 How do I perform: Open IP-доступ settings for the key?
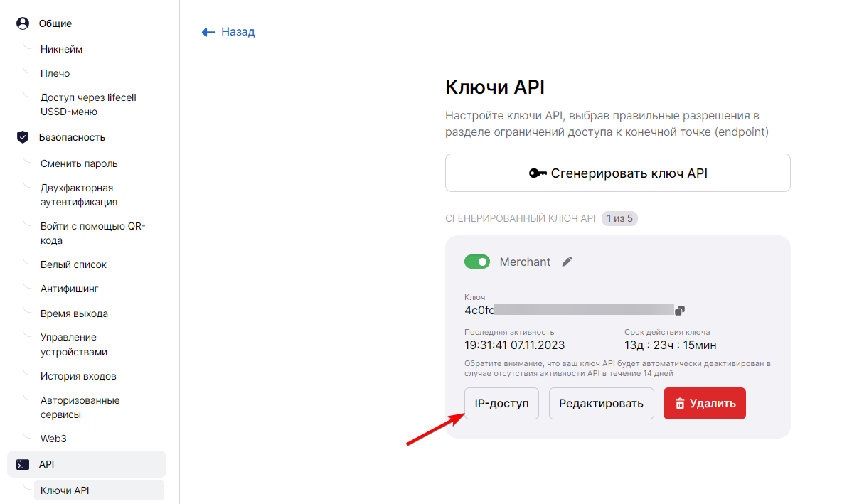click(x=501, y=403)
